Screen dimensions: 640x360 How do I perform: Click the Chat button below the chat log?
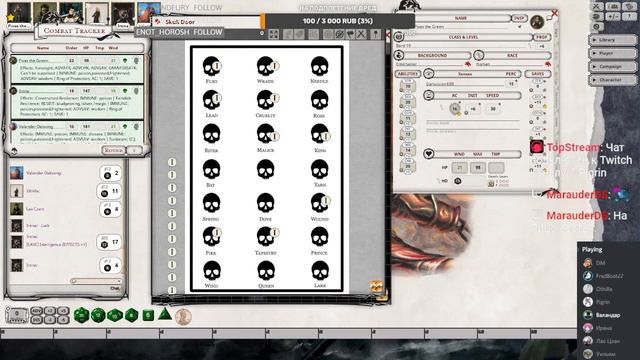(x=116, y=288)
